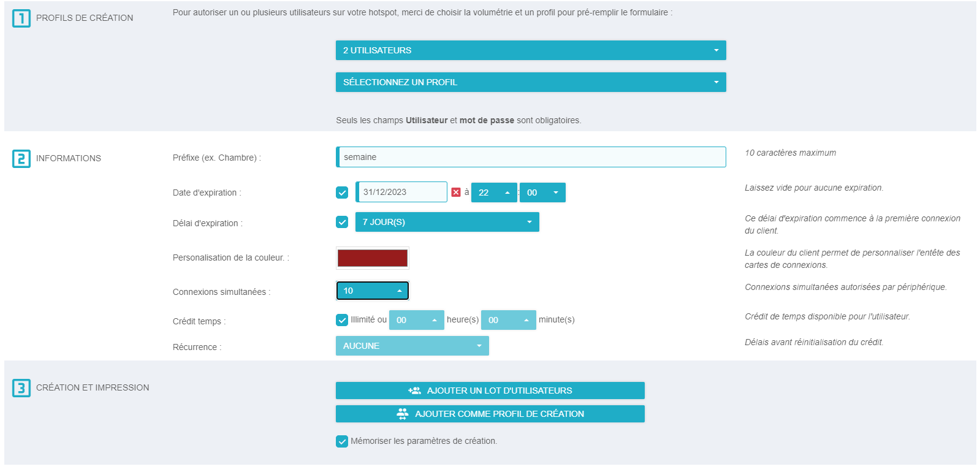
Task: Click the Préfixe field containing semaine
Action: click(531, 157)
